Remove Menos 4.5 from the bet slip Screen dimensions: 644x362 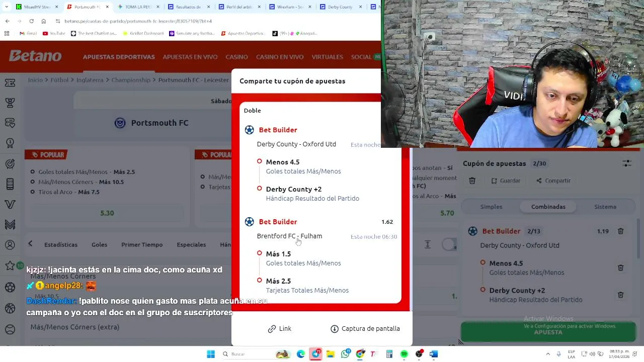(620, 268)
